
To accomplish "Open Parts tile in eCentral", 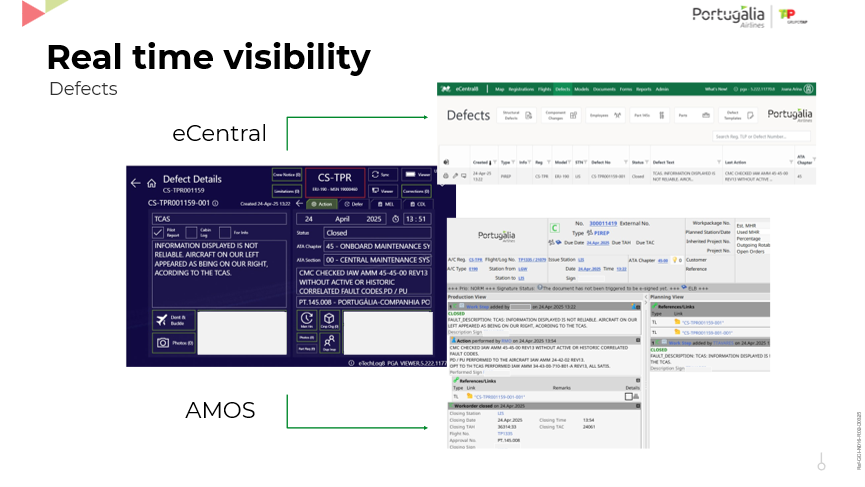I will click(x=694, y=115).
